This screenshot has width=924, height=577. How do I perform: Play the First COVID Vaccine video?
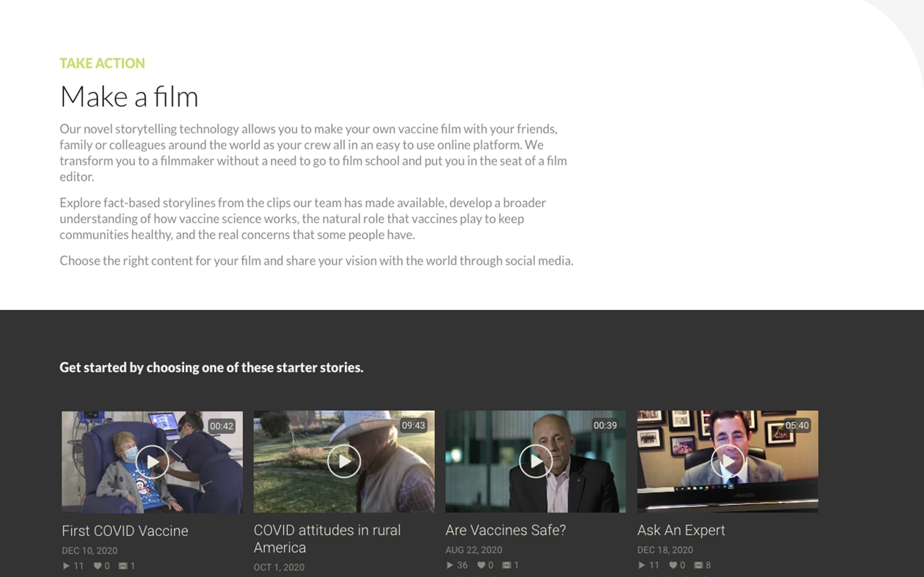pos(152,462)
